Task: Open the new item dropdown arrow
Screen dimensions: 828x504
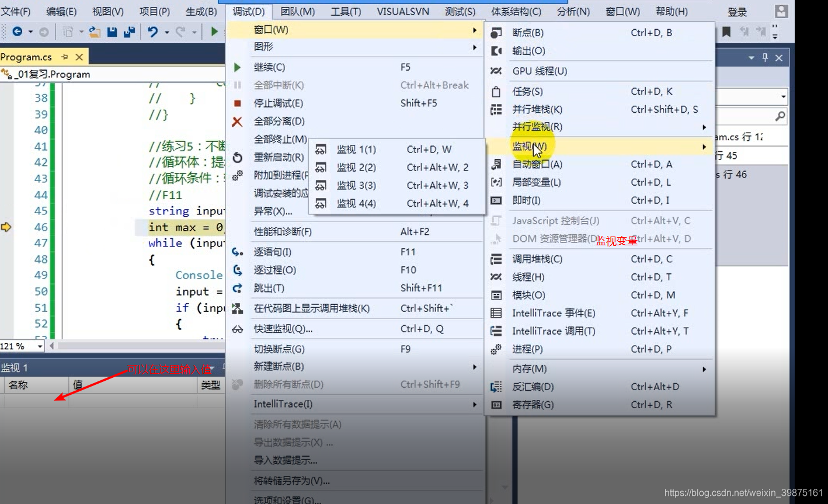Action: click(81, 32)
